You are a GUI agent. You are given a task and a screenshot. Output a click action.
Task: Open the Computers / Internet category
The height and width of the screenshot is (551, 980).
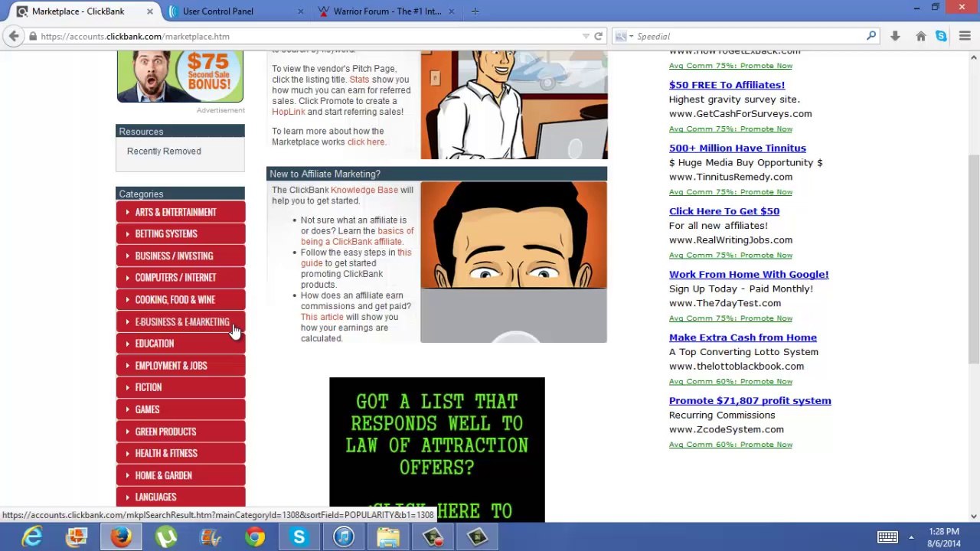point(181,278)
